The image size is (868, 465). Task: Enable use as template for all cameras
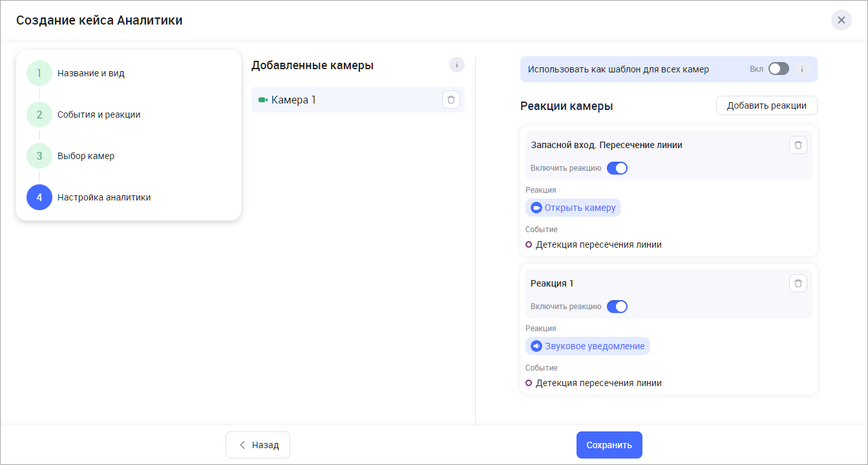[x=778, y=69]
